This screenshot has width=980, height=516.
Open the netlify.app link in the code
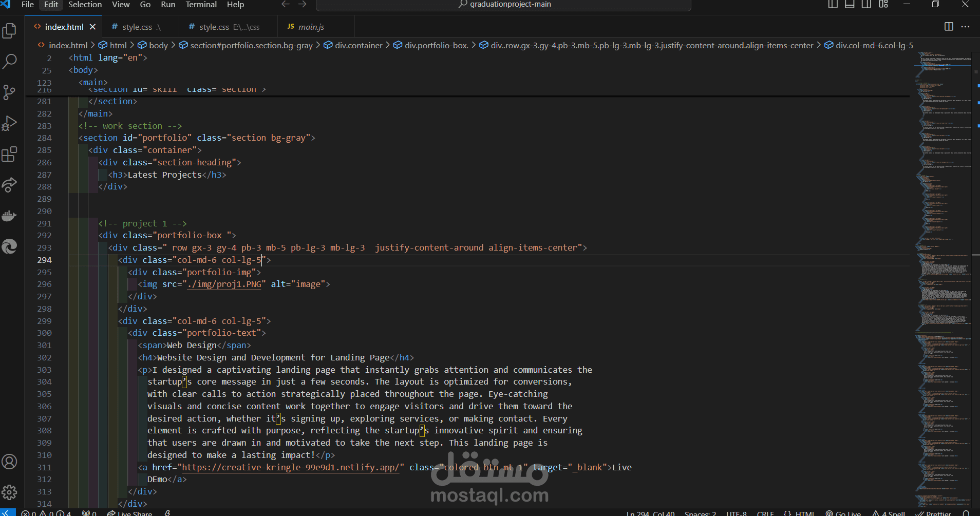[x=290, y=467]
